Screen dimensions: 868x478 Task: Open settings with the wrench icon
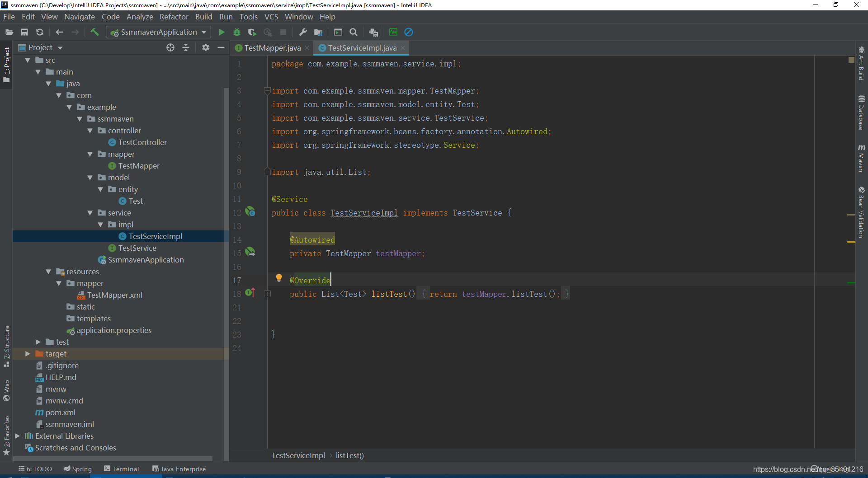pyautogui.click(x=303, y=32)
